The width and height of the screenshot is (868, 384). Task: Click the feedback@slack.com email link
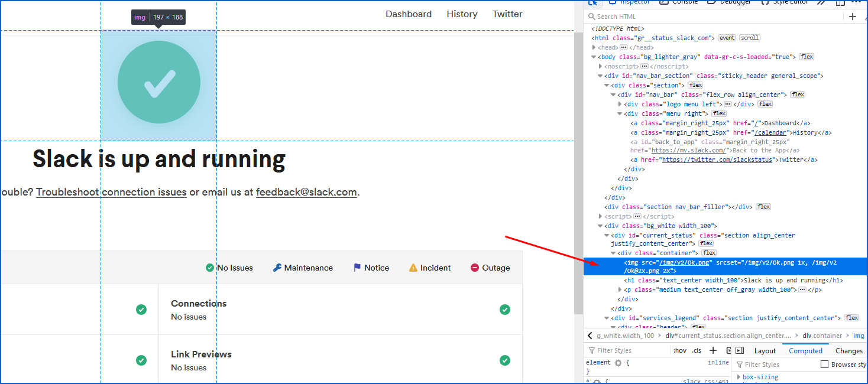point(306,192)
